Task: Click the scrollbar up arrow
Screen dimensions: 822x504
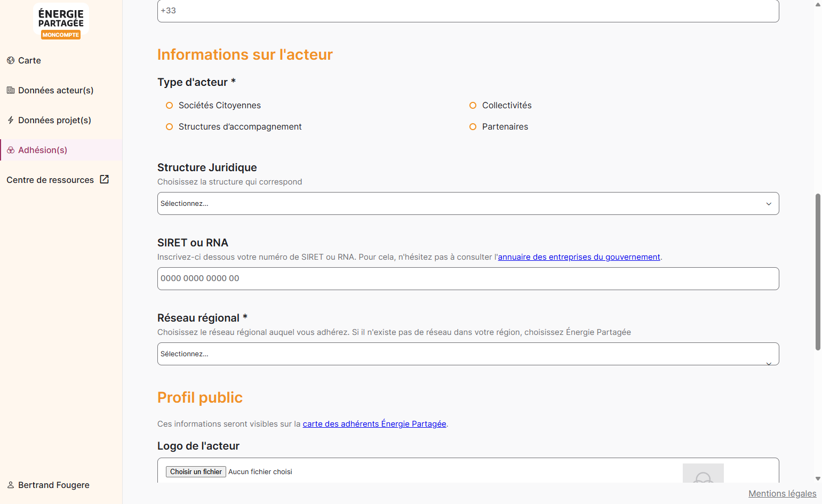Action: tap(818, 4)
